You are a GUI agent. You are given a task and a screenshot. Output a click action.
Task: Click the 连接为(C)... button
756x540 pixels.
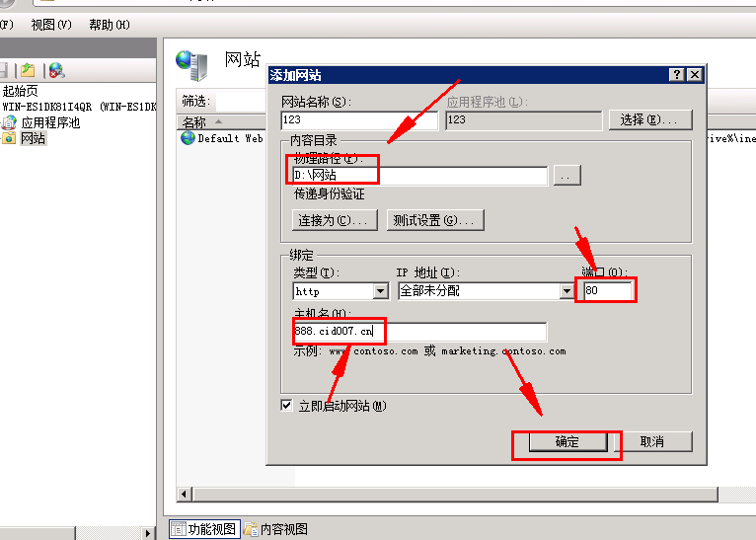tap(336, 220)
